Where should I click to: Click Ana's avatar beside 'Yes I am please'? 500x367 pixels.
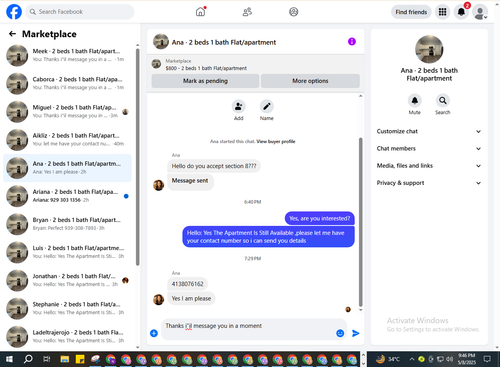[158, 299]
